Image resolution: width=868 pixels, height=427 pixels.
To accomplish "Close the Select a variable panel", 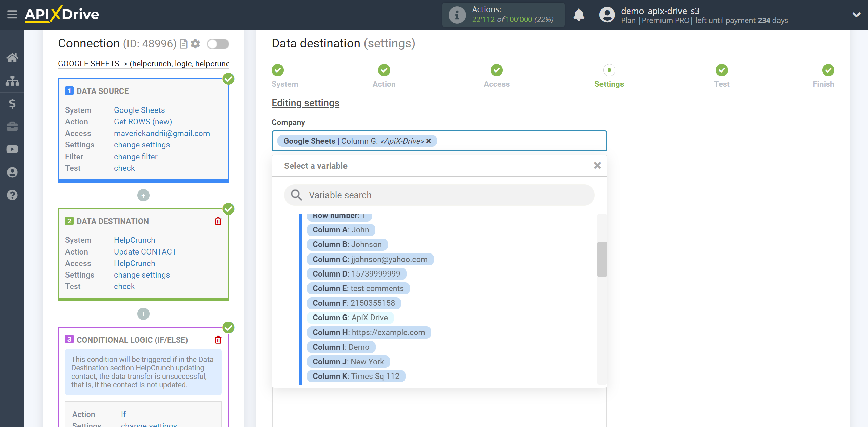I will tap(597, 166).
